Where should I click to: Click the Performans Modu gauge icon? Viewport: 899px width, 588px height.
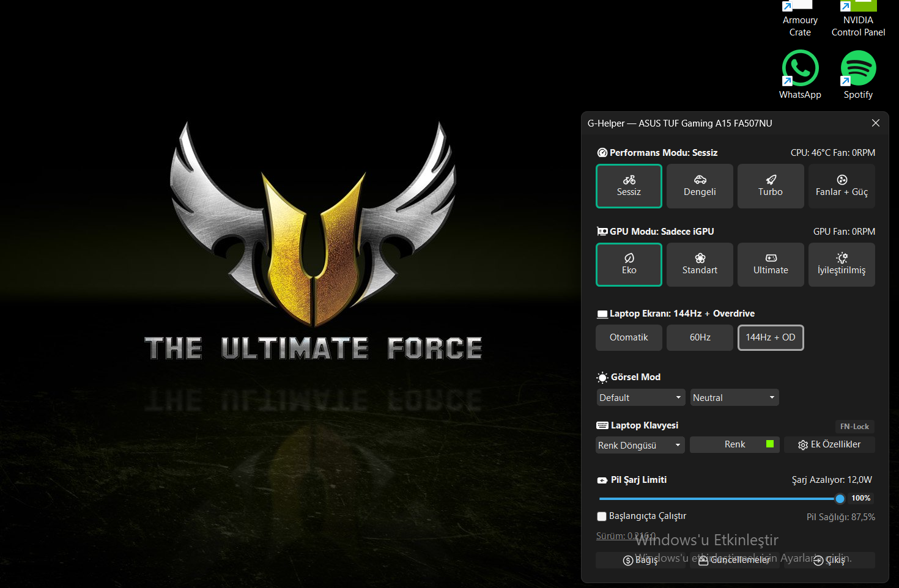coord(602,153)
